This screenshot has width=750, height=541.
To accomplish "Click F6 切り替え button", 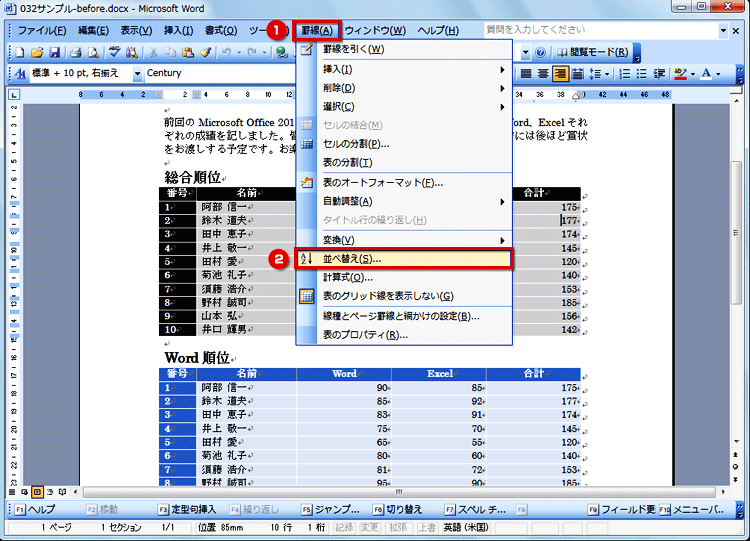I will point(397,510).
